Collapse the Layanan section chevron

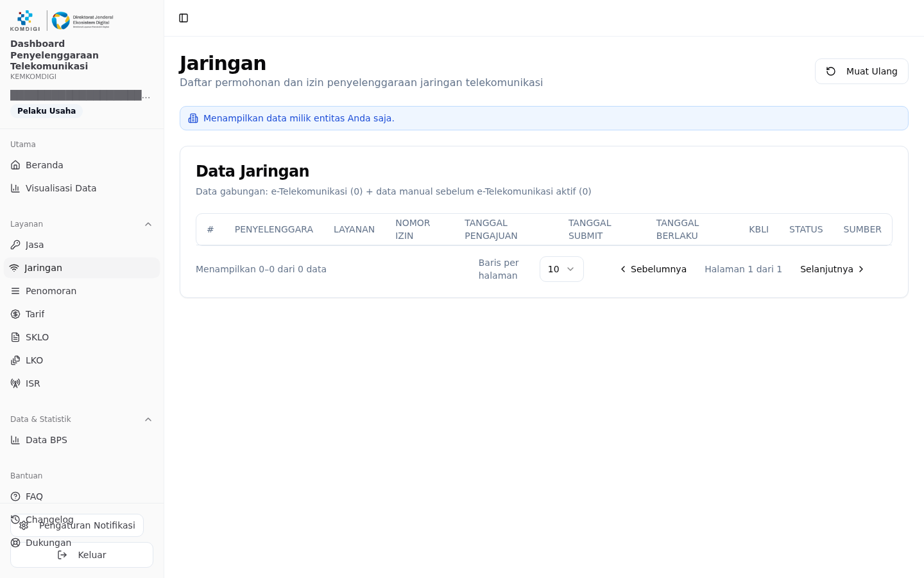point(148,224)
